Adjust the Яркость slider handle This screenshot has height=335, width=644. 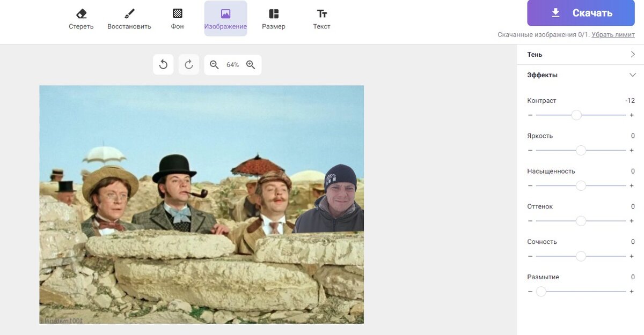point(581,151)
